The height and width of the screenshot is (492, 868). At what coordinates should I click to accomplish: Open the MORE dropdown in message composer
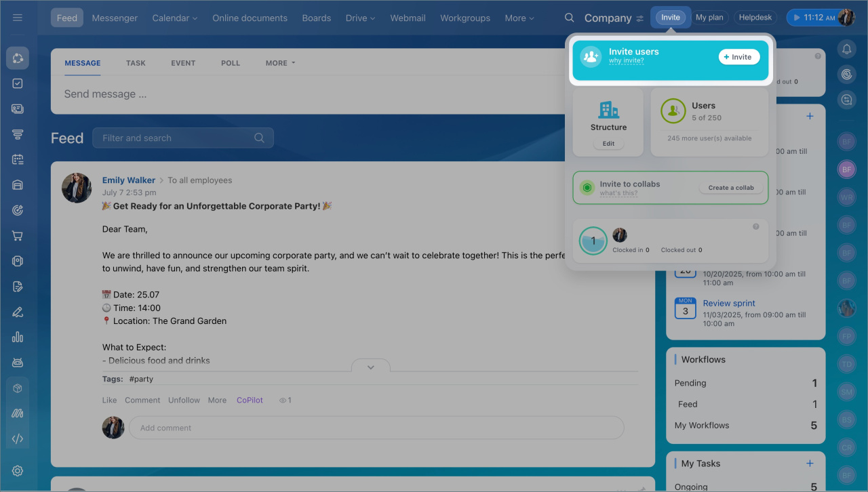280,63
